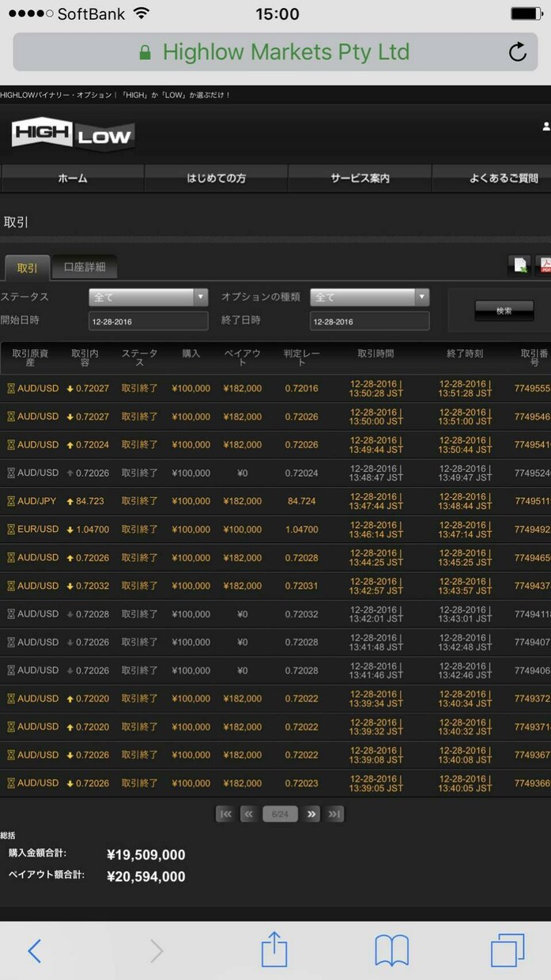Open Safari bookmarks book icon

(x=391, y=951)
